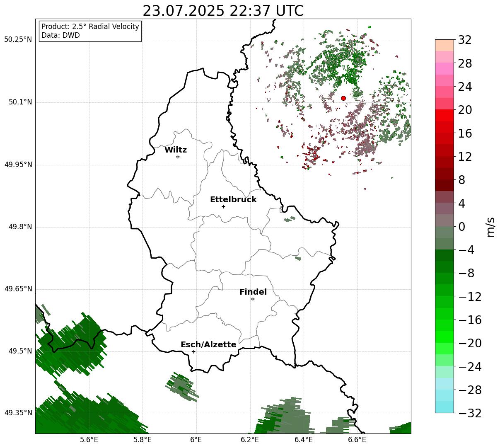The image size is (500, 448).
Task: Click the −16 colorbar tick label
Action: click(470, 320)
